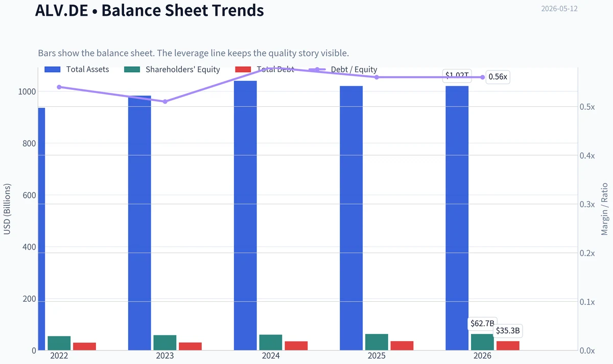Click the Margin / Ratio axis title

(604, 209)
